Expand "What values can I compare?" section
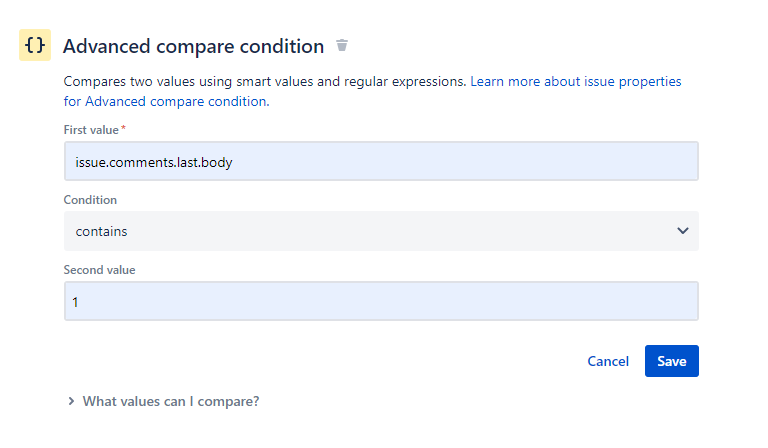768x448 pixels. 170,401
